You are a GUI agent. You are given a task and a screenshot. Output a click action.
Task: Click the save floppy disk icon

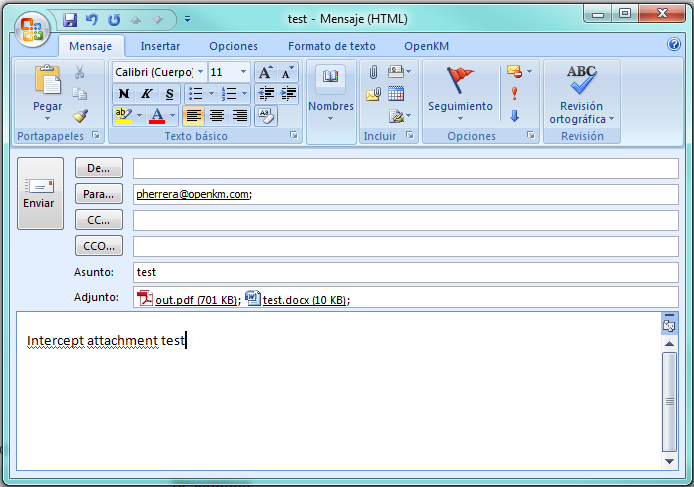pos(70,19)
